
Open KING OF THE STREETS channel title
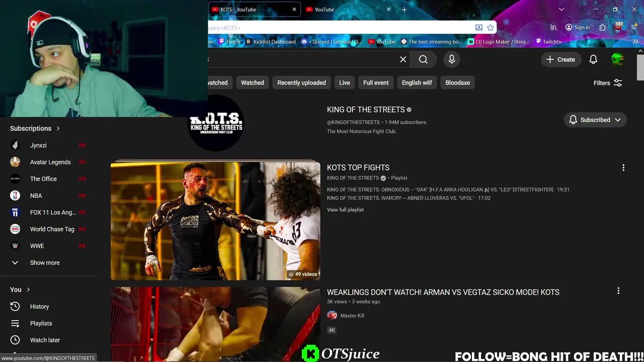pos(366,110)
